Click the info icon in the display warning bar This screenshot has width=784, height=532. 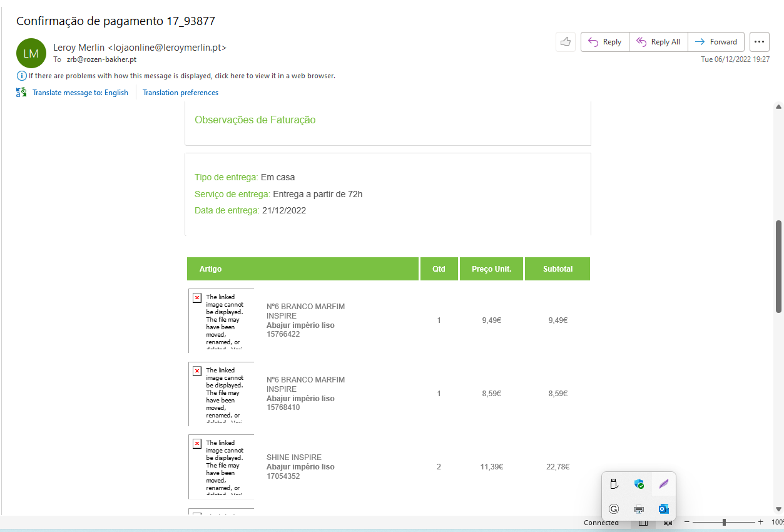tap(22, 76)
